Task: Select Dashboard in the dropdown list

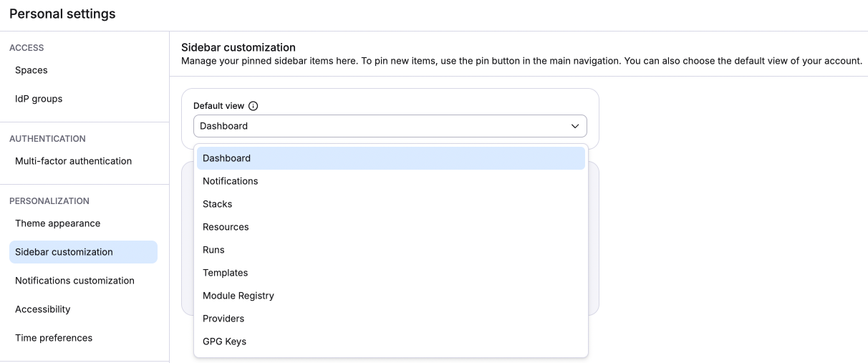Action: (x=391, y=158)
